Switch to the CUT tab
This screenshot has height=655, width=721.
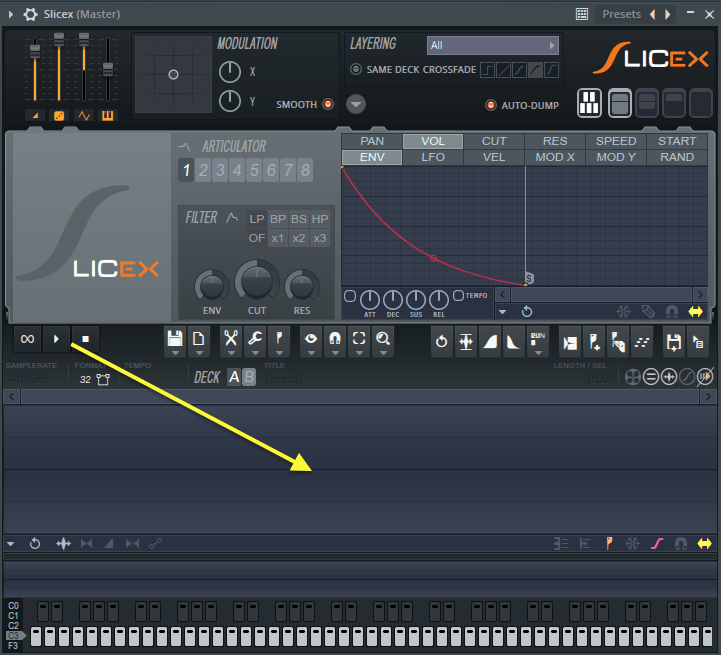tap(494, 141)
